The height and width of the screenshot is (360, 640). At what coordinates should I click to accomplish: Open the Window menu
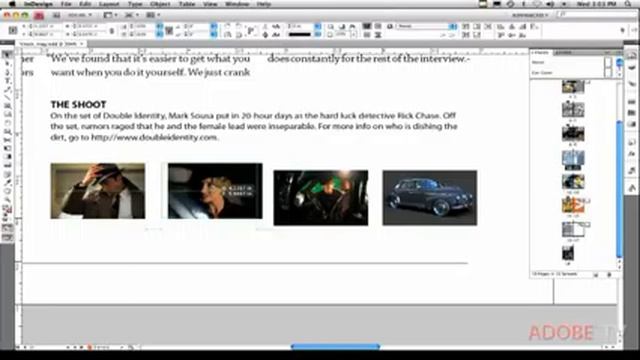tap(237, 4)
